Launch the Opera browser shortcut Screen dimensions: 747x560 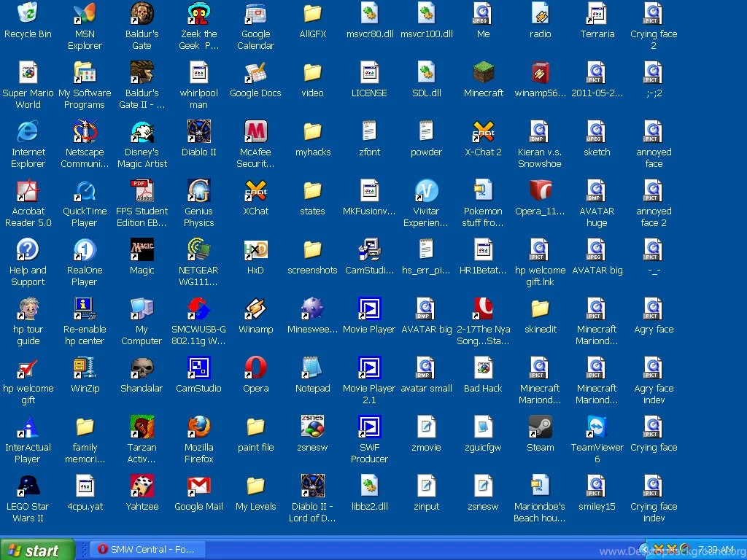[x=255, y=368]
